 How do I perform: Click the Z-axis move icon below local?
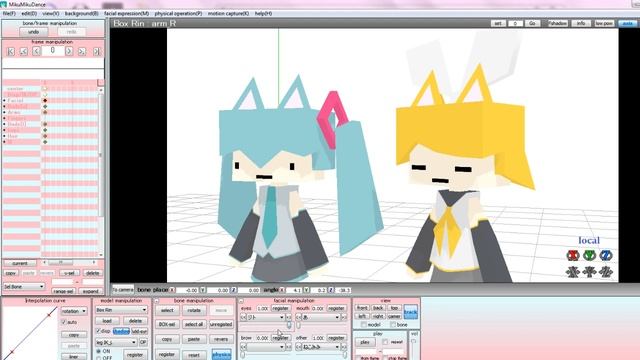(605, 271)
